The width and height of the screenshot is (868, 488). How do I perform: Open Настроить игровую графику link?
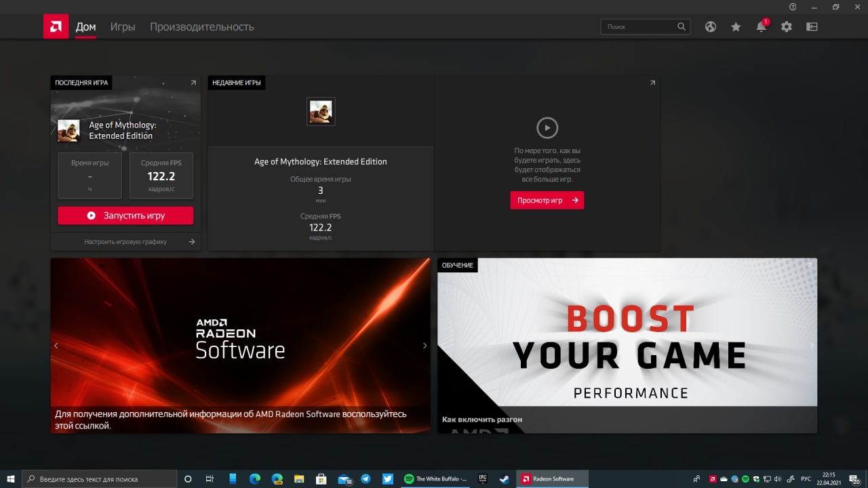click(125, 241)
